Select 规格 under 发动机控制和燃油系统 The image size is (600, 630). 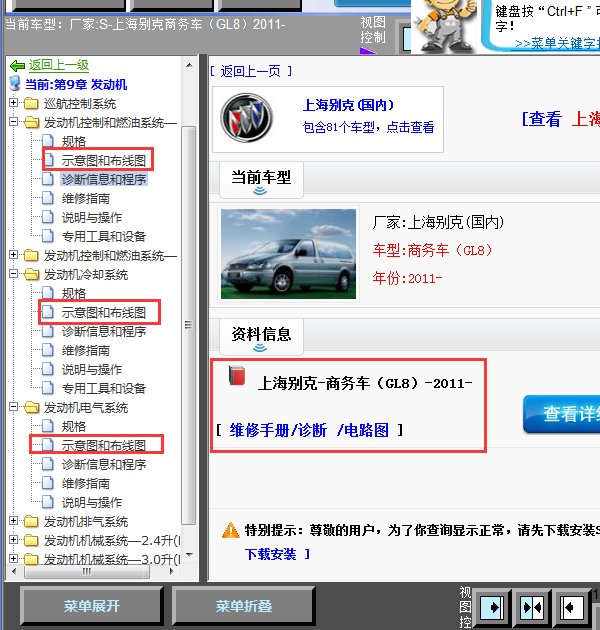(74, 141)
